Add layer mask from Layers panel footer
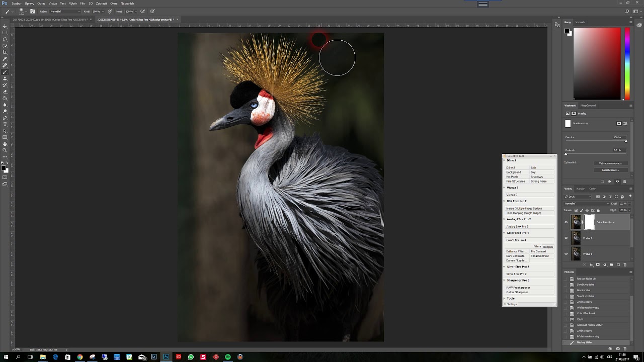Viewport: 644px width, 362px height. pos(598,264)
